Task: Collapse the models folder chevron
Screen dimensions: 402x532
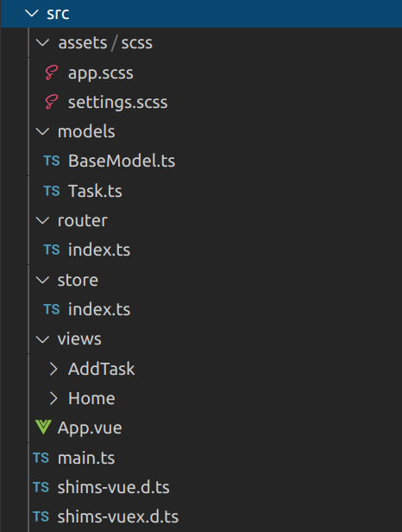Action: pyautogui.click(x=43, y=131)
